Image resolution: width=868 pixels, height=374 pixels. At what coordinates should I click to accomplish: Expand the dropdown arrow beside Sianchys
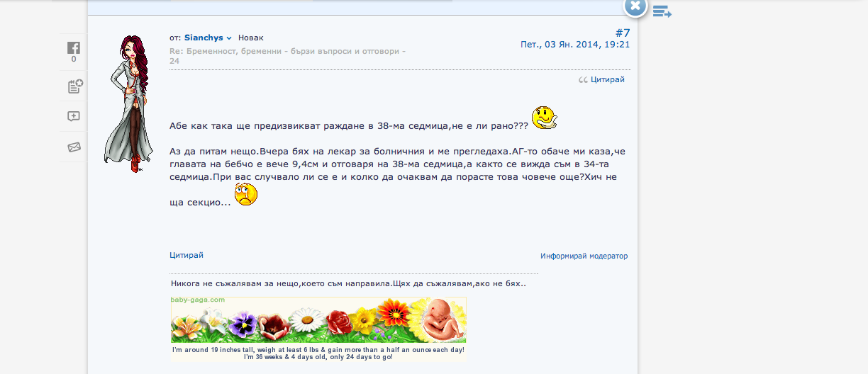[x=229, y=38]
